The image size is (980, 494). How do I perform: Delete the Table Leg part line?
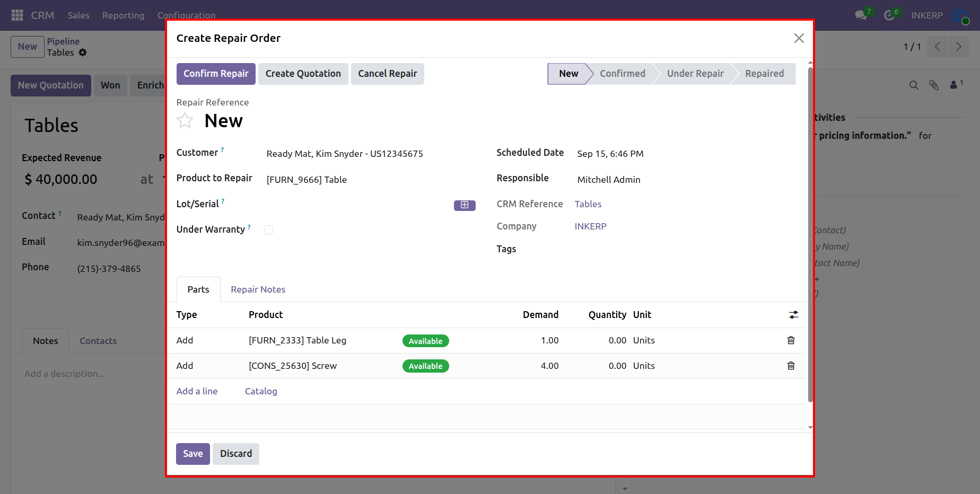[x=791, y=340]
